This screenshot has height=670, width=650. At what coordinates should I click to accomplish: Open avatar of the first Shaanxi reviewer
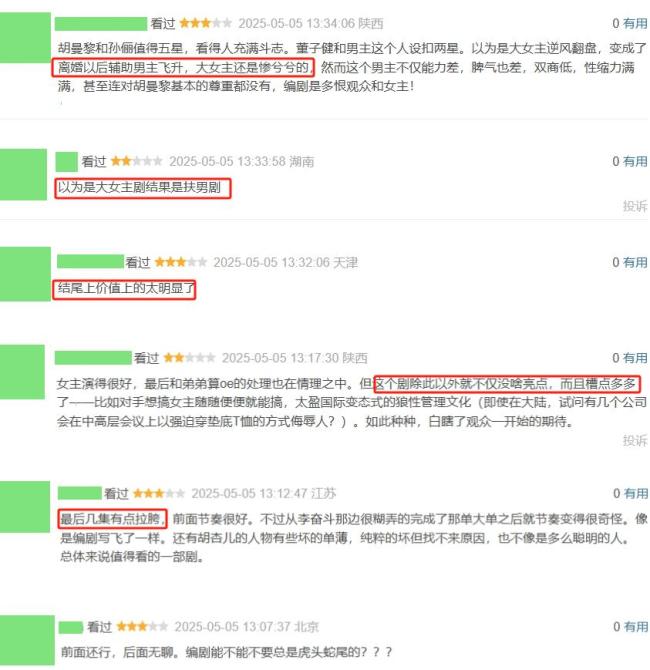pyautogui.click(x=25, y=38)
